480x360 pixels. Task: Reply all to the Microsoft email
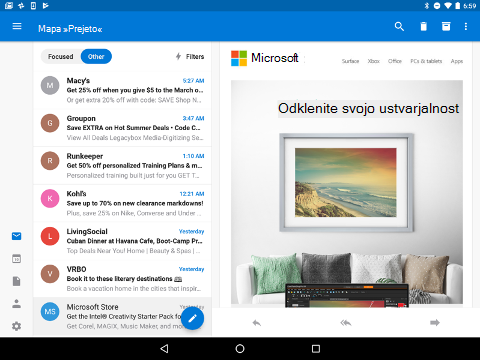tap(346, 323)
